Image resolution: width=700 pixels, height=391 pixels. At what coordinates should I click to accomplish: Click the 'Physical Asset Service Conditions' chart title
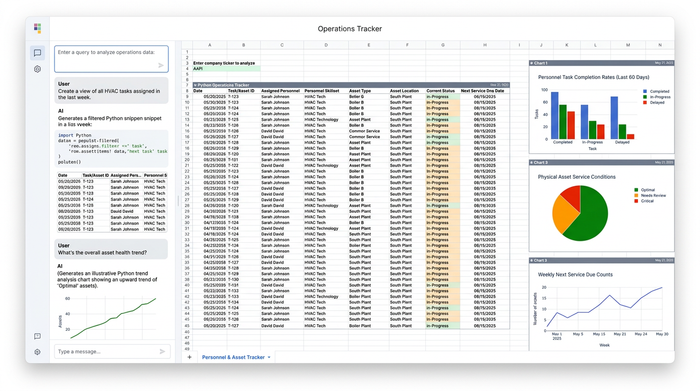click(x=576, y=177)
